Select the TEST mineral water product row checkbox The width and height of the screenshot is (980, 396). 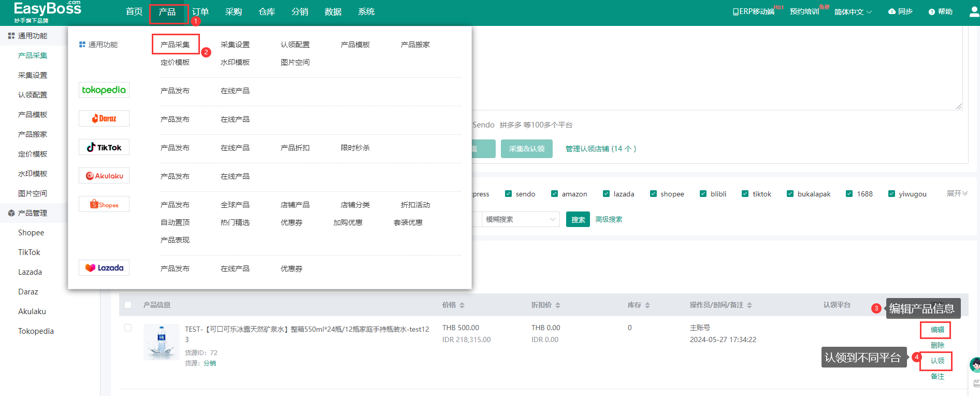[x=128, y=328]
